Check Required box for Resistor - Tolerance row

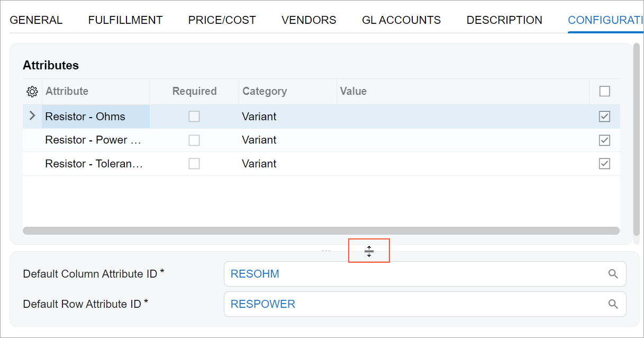[x=194, y=164]
